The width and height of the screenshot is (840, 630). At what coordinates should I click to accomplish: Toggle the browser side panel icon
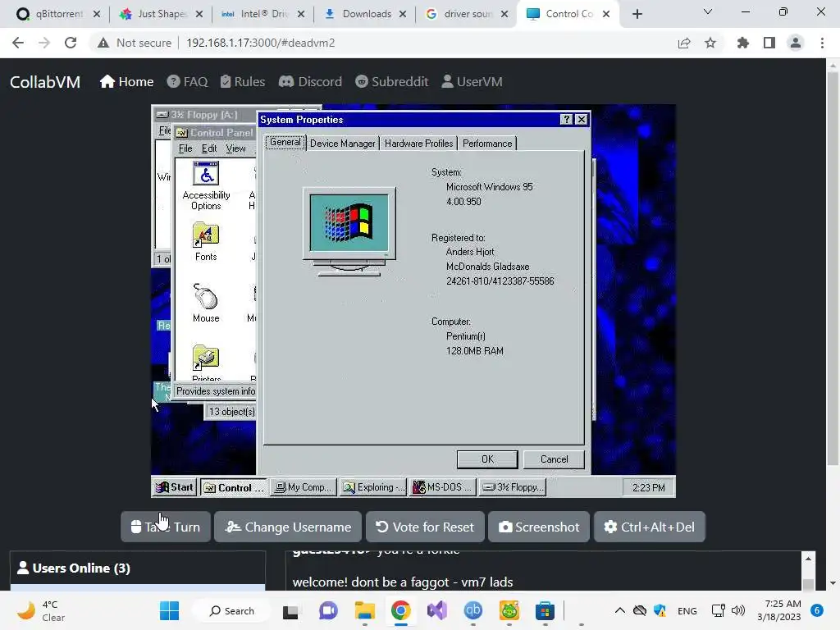769,43
